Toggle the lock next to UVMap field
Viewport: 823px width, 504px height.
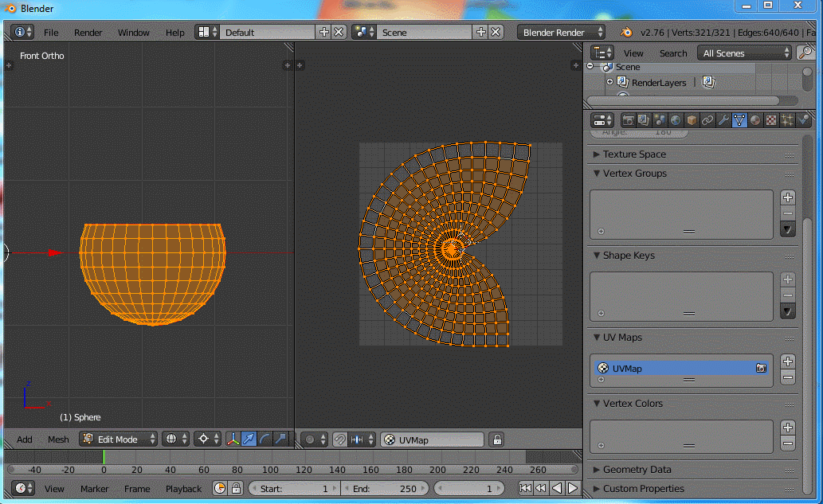coord(497,440)
